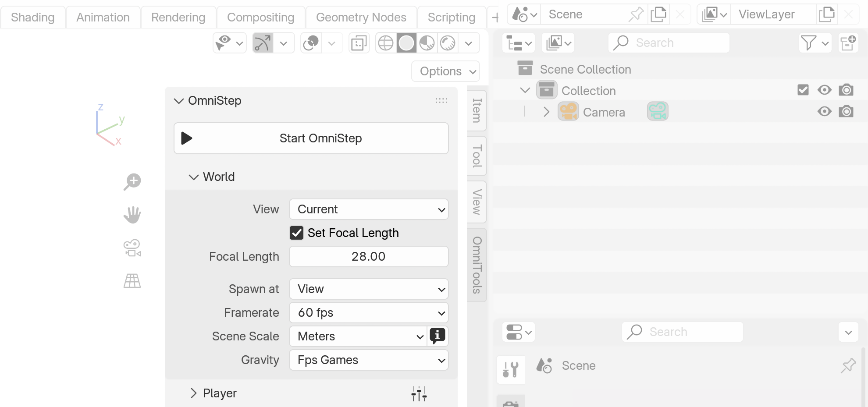Uncheck the Set Focal Length checkbox
The width and height of the screenshot is (868, 407).
pos(297,233)
